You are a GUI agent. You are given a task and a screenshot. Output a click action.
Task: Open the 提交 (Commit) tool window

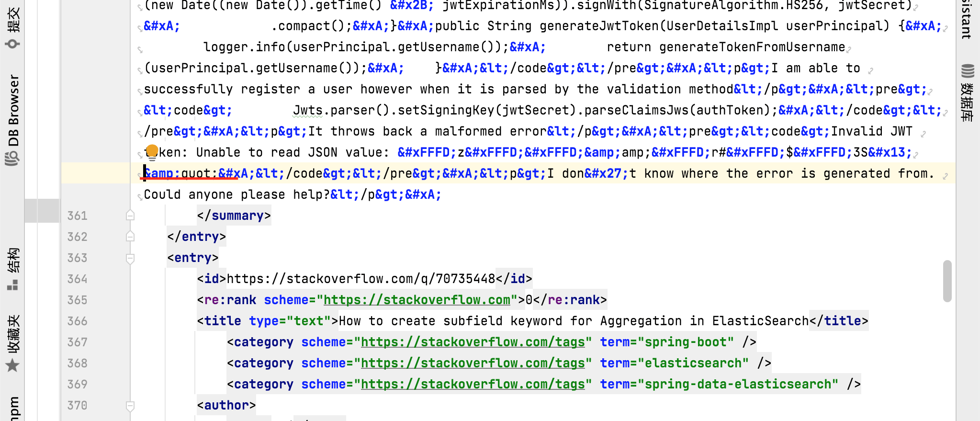13,26
